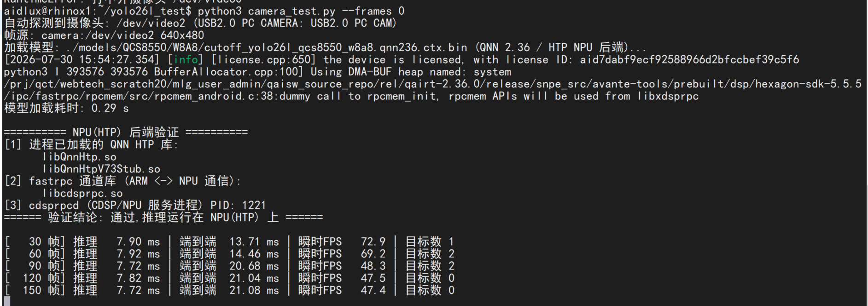The width and height of the screenshot is (868, 306).
Task: Click the 7.90 ms inference time
Action: [x=138, y=242]
